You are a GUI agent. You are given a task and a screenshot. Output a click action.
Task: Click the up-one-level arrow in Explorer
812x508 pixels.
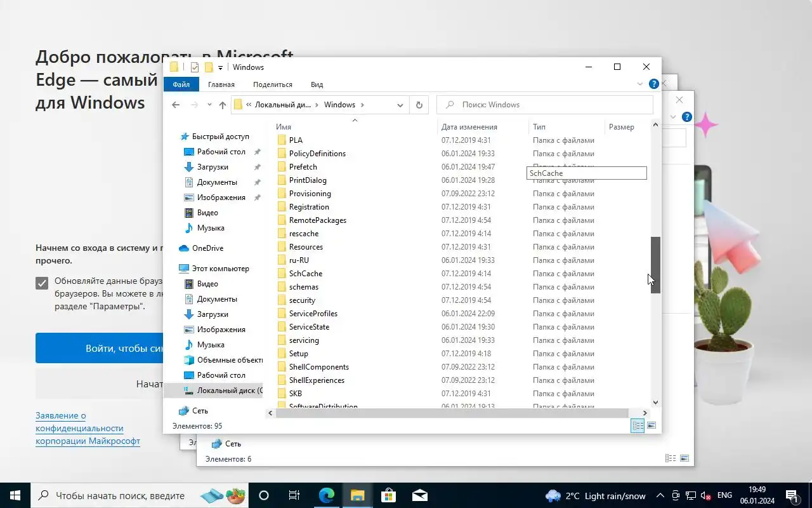pos(222,105)
